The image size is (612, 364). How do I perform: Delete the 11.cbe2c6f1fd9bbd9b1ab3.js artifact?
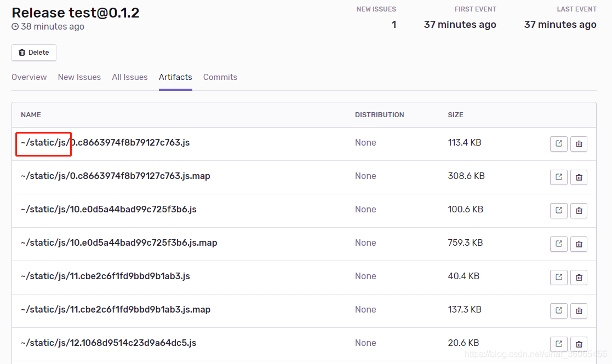[579, 278]
